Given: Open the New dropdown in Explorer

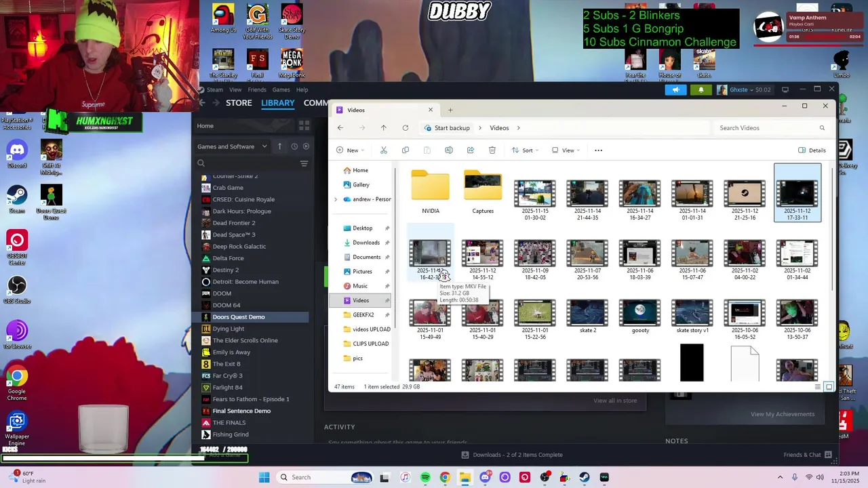Looking at the screenshot, I should point(351,150).
